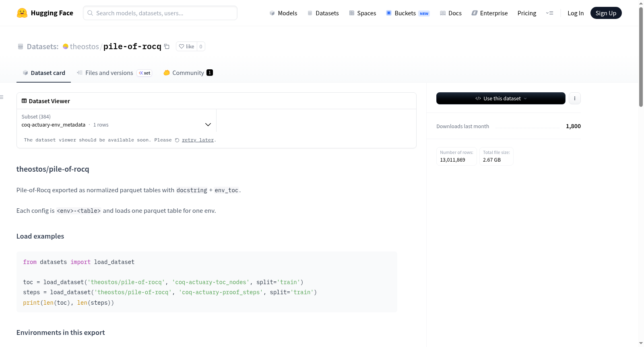Click the 'Datasets:' breadcrumb link

point(43,46)
